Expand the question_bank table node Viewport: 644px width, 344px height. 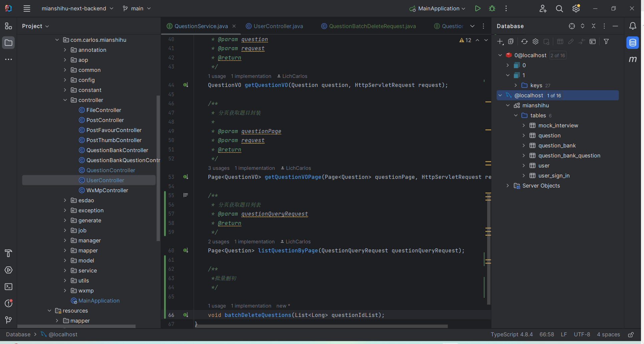523,146
